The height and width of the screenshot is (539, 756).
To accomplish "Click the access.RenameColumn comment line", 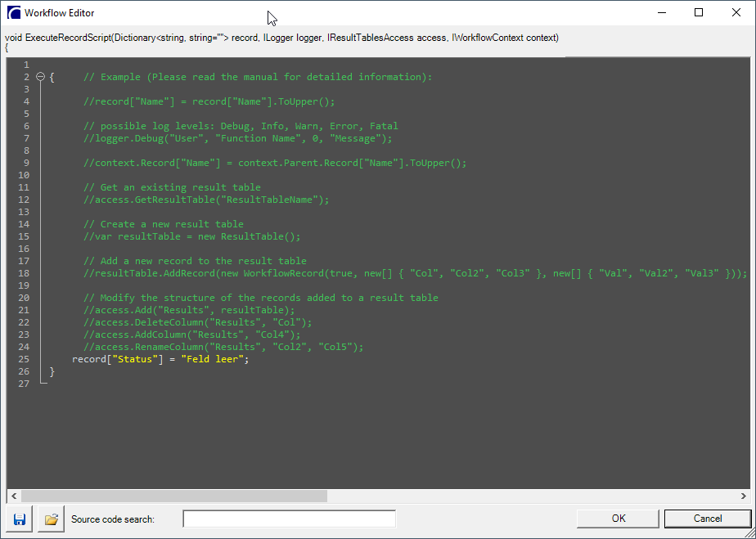I will 223,347.
